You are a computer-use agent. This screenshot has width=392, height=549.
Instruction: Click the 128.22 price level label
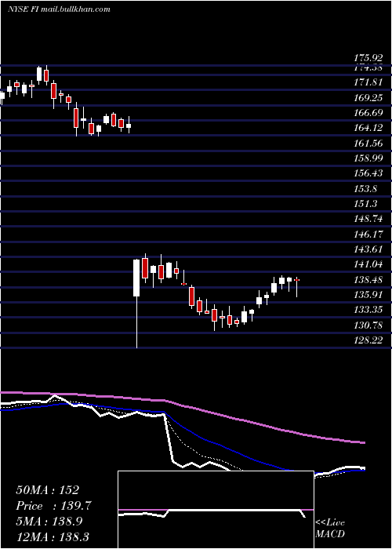click(x=368, y=340)
